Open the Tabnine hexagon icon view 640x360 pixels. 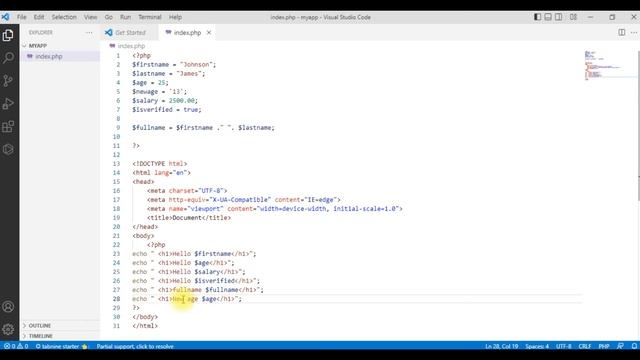[8, 149]
